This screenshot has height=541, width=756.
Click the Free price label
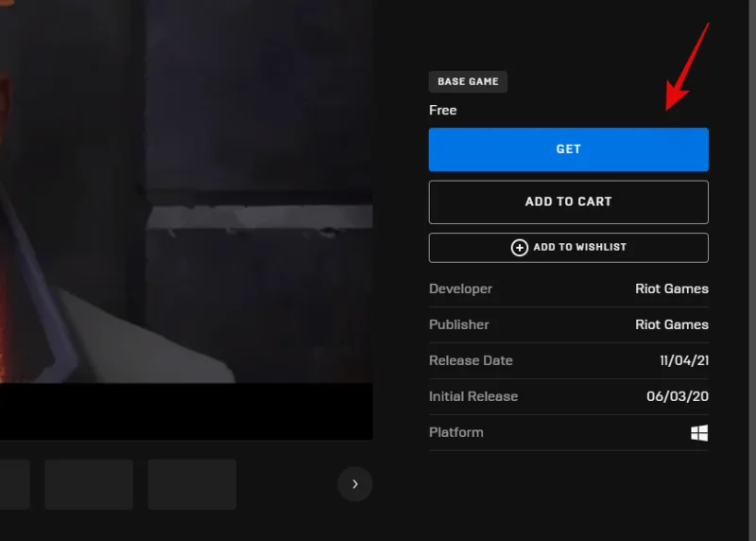pos(442,110)
